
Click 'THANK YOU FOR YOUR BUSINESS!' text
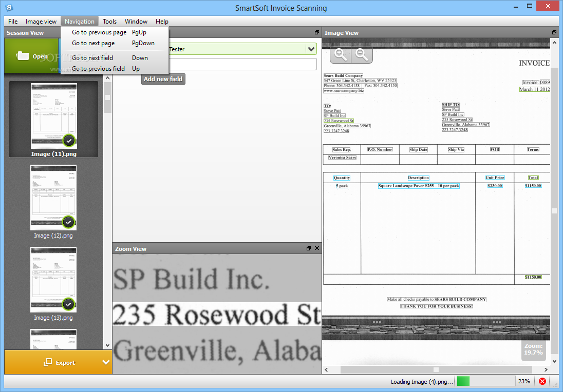coord(436,306)
